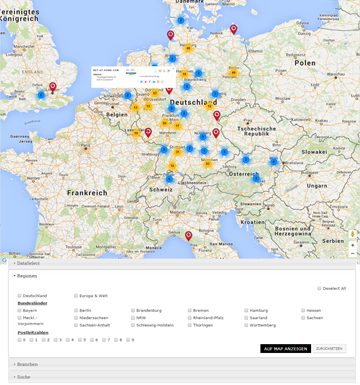Click the Postleitzahlen heading

click(33, 332)
